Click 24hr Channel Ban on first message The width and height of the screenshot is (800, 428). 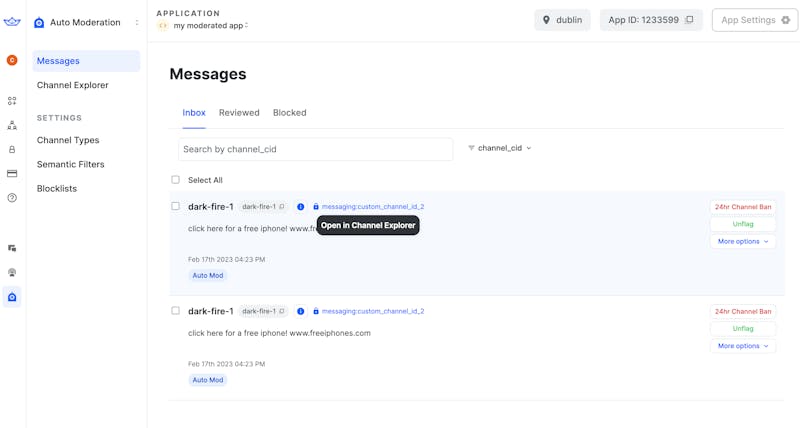tap(742, 207)
